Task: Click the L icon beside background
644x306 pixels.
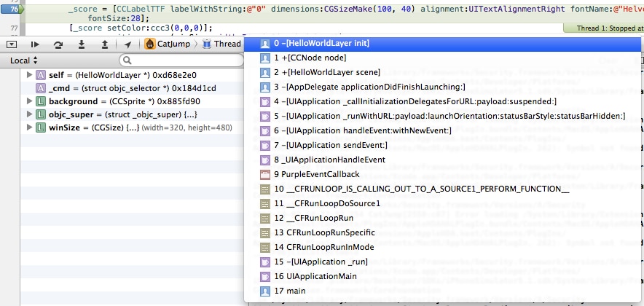Action: click(40, 101)
